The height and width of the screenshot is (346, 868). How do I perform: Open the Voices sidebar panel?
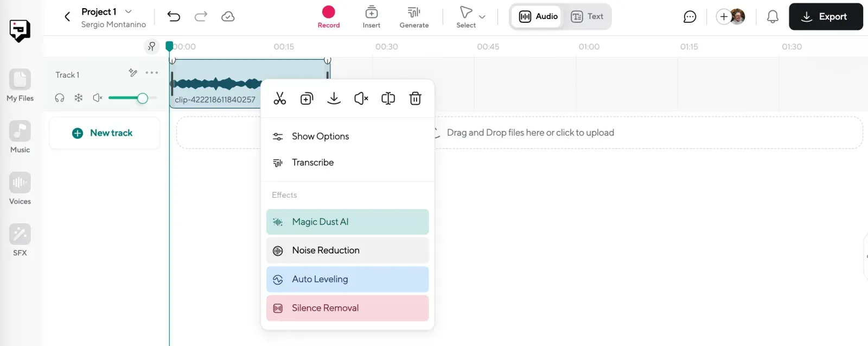tap(20, 188)
